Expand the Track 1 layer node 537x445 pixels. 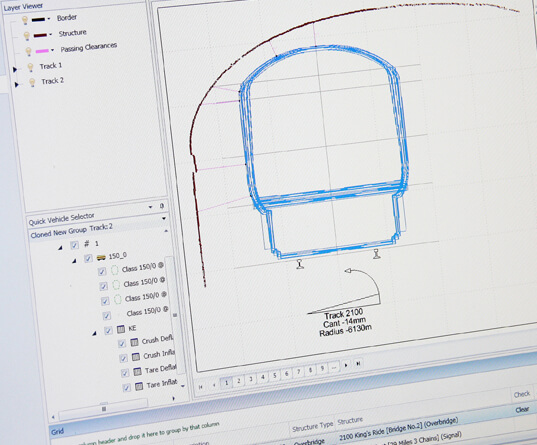point(15,70)
